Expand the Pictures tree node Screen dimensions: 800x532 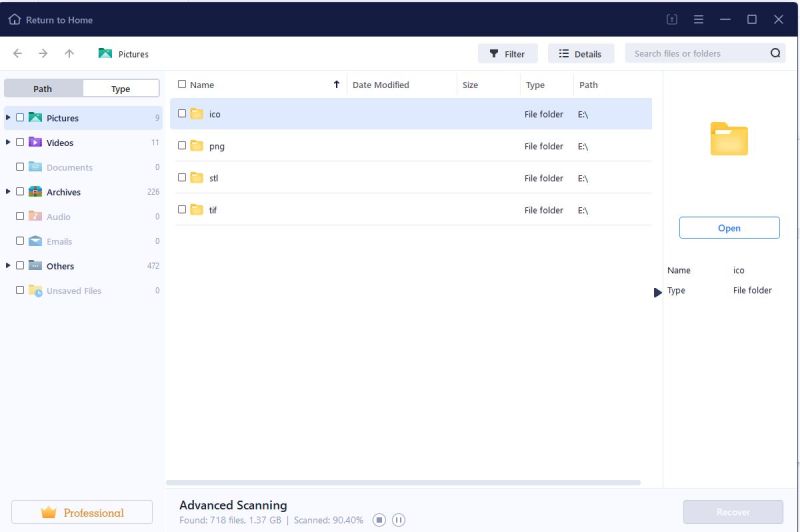pos(9,118)
